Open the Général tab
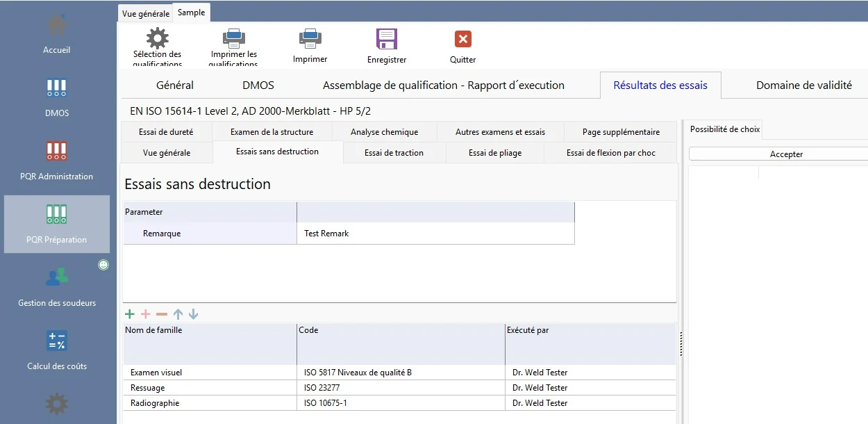 175,85
